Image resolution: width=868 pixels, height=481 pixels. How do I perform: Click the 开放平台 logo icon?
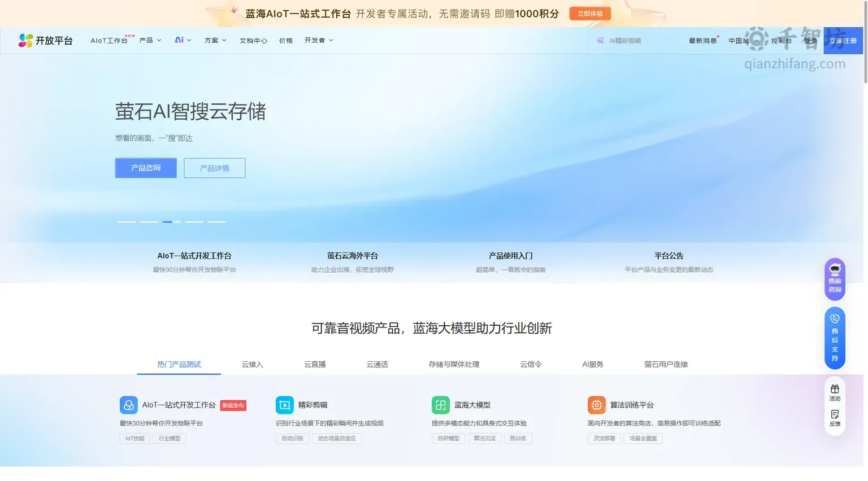click(25, 41)
